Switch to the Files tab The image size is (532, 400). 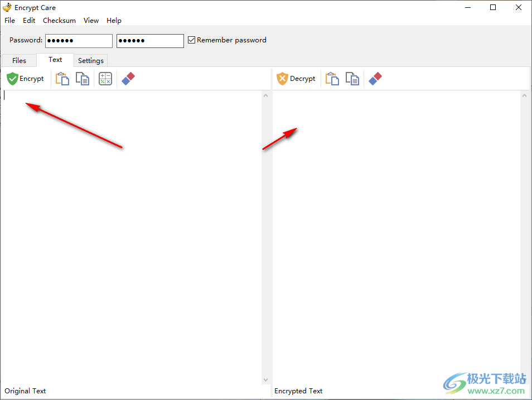click(x=19, y=60)
